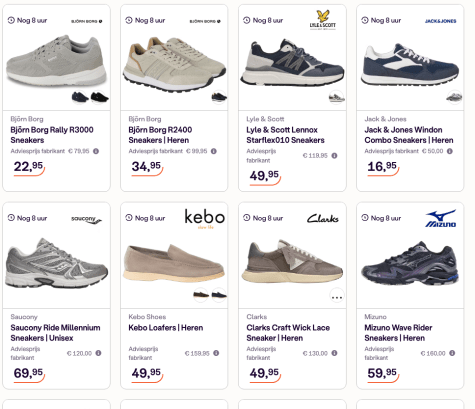Image resolution: width=475 pixels, height=409 pixels.
Task: Click the Mizuno brand logo
Action: 441,218
